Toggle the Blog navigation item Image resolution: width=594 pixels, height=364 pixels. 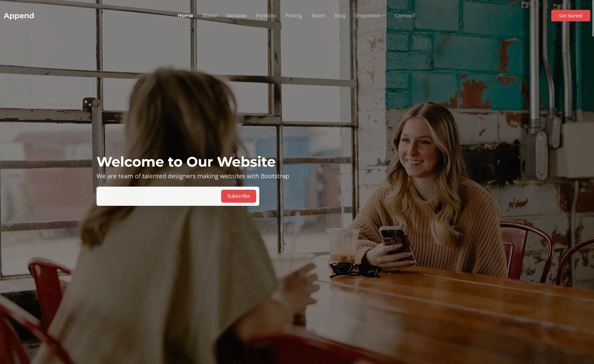click(340, 16)
